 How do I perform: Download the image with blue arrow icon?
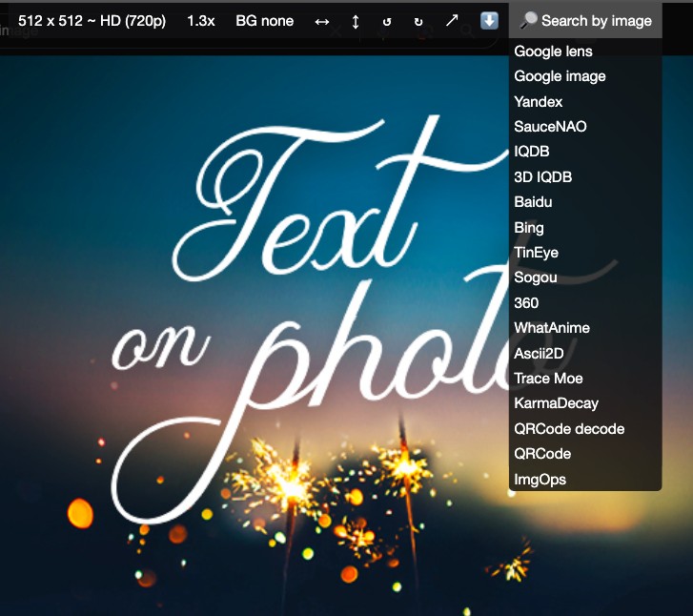(489, 21)
